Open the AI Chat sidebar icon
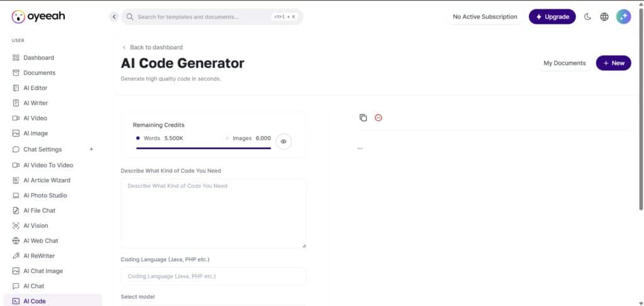The width and height of the screenshot is (644, 306). 16,286
